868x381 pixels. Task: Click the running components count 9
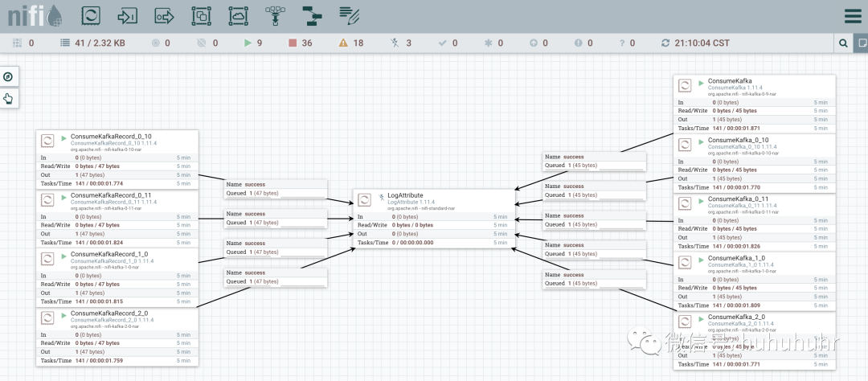point(260,43)
